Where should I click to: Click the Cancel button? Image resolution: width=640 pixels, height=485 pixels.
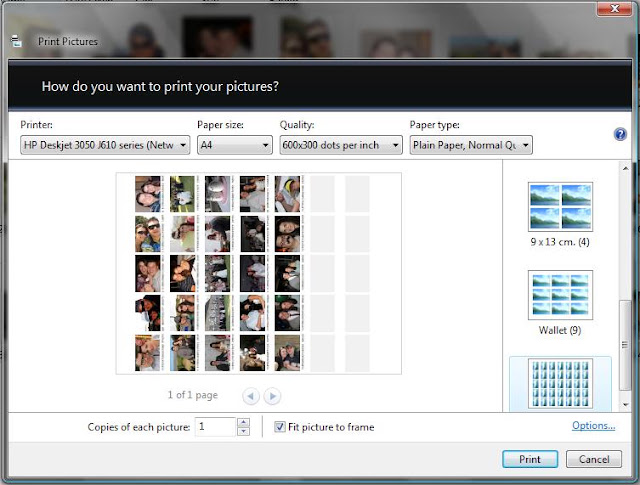[x=594, y=459]
